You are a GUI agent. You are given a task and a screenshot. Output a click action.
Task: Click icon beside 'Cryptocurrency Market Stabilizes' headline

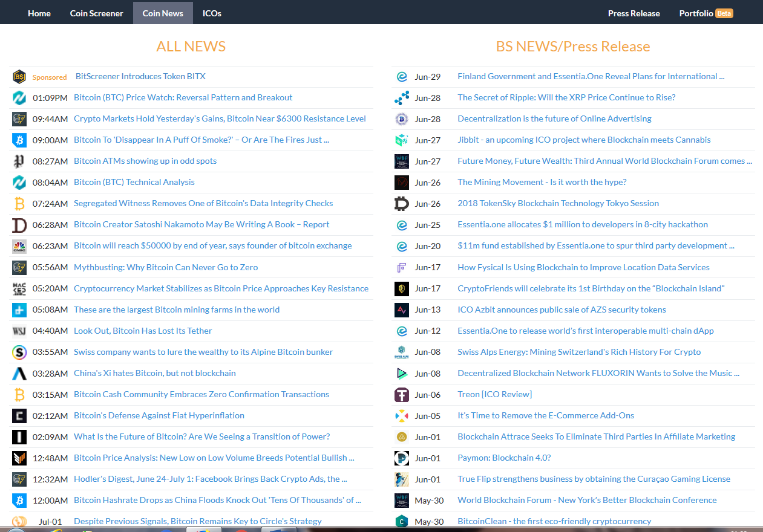click(19, 289)
